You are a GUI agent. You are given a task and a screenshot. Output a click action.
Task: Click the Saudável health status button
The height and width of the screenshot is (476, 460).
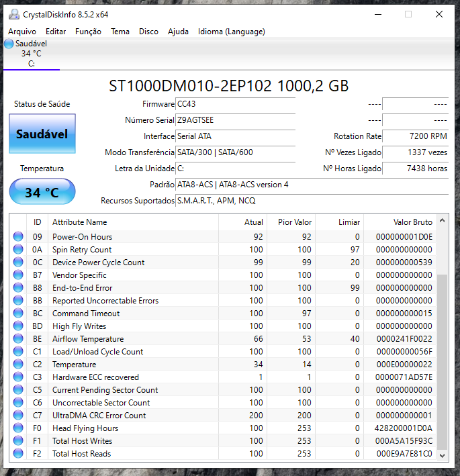42,134
